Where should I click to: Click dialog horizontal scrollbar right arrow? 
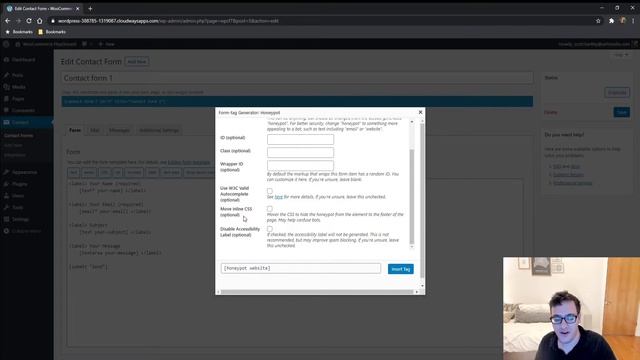(x=417, y=292)
